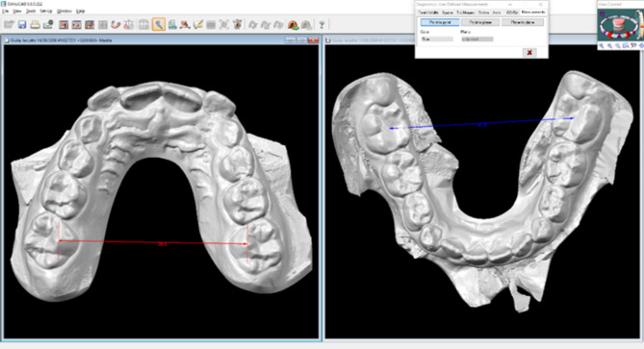Switch to the Arch tab
Viewport: 644px width, 349px height.
click(x=497, y=12)
